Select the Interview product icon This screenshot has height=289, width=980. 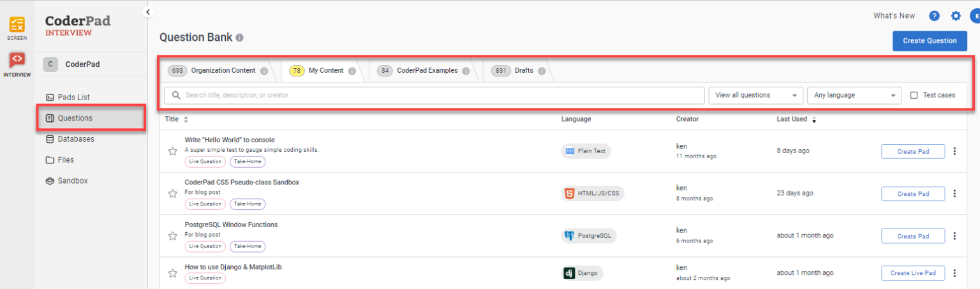[17, 64]
